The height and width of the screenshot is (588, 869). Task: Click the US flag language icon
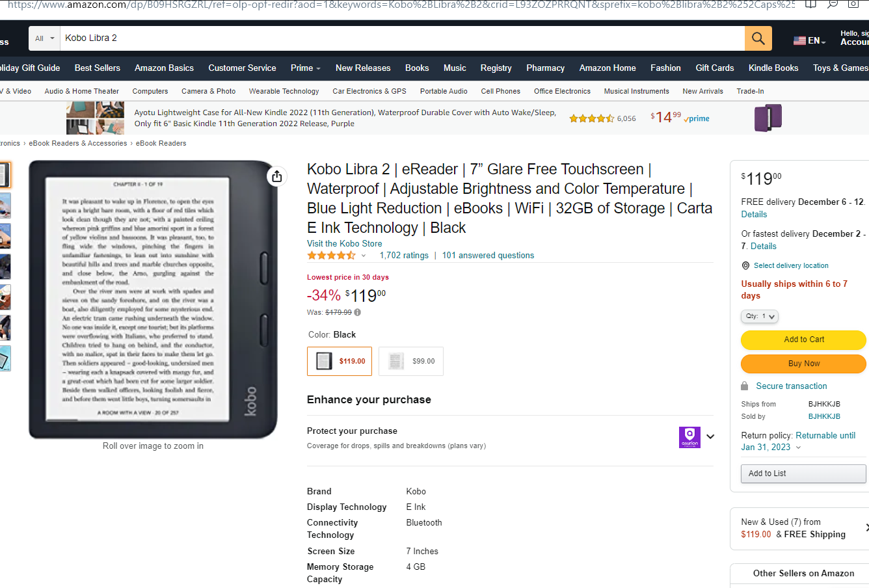799,40
